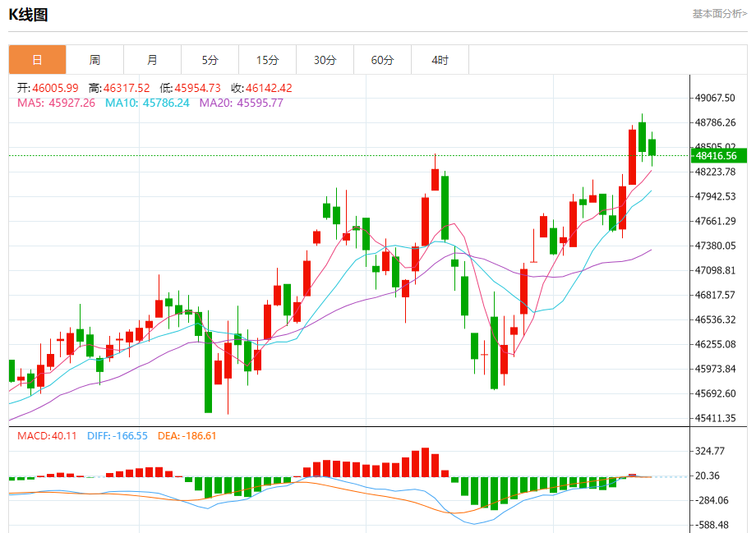The width and height of the screenshot is (756, 533).
Task: Select the 日 daily chart tab
Action: [x=38, y=60]
